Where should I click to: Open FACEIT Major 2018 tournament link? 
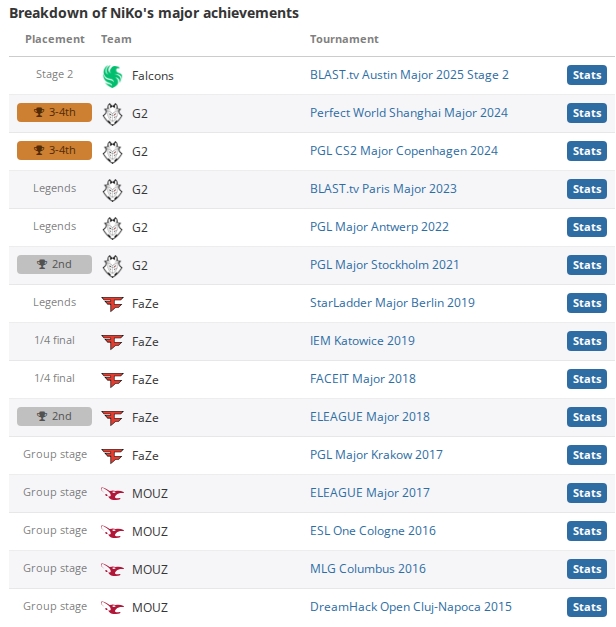(x=363, y=379)
